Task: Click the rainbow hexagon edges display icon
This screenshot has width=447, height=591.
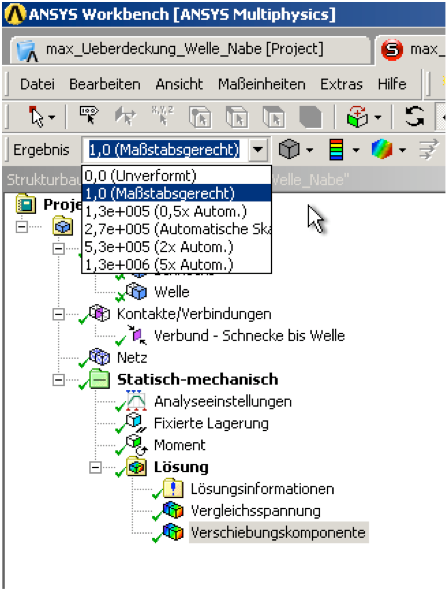Action: (x=382, y=149)
